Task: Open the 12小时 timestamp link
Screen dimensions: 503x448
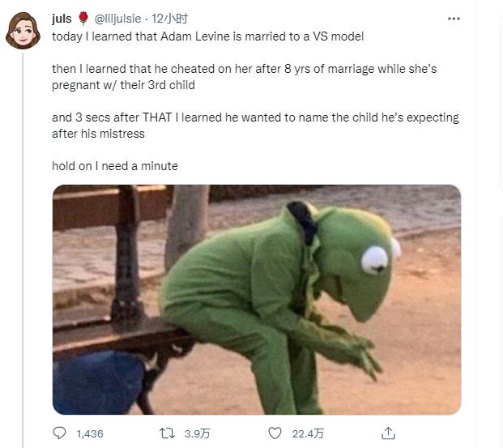Action: (x=170, y=19)
